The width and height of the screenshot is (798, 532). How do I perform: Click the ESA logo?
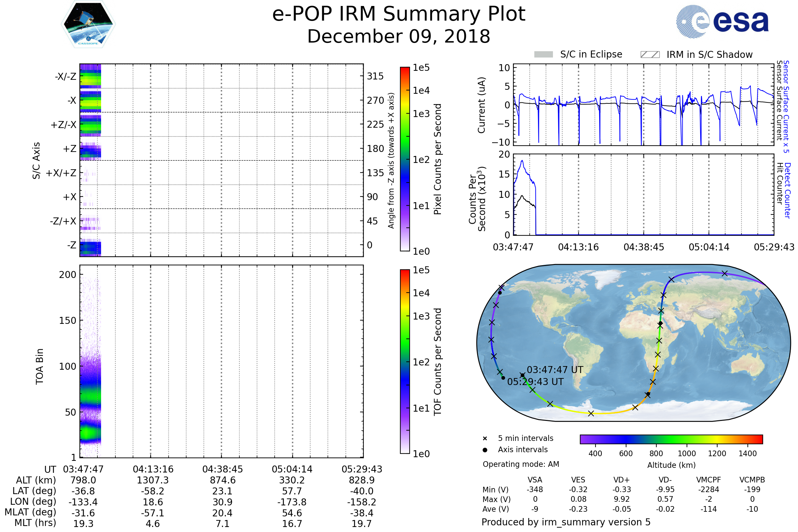[x=722, y=22]
